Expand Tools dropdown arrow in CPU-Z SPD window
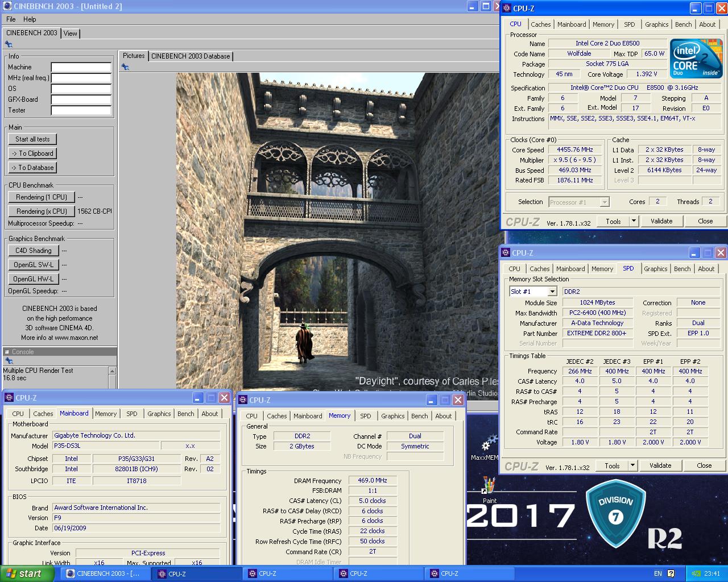728x582 pixels. pos(632,465)
